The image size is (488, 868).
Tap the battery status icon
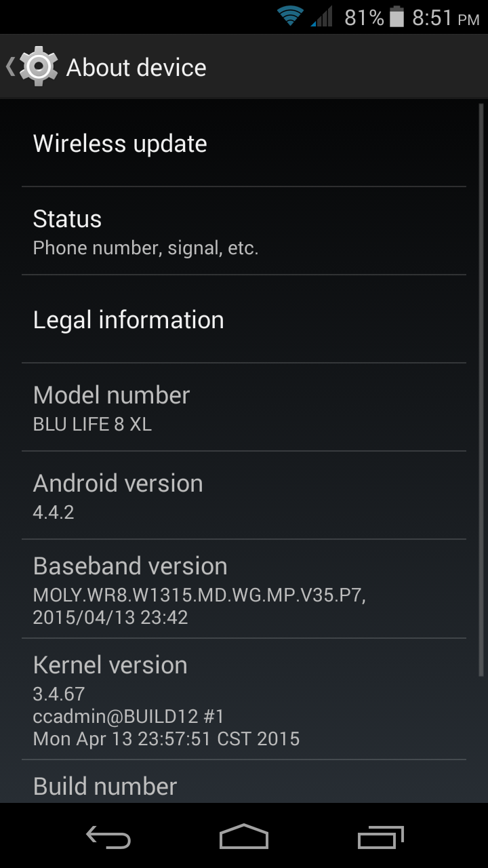397,17
